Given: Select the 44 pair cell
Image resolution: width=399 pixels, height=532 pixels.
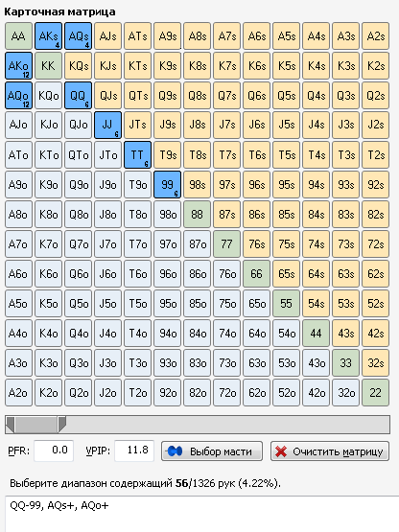Looking at the screenshot, I should click(x=317, y=334).
